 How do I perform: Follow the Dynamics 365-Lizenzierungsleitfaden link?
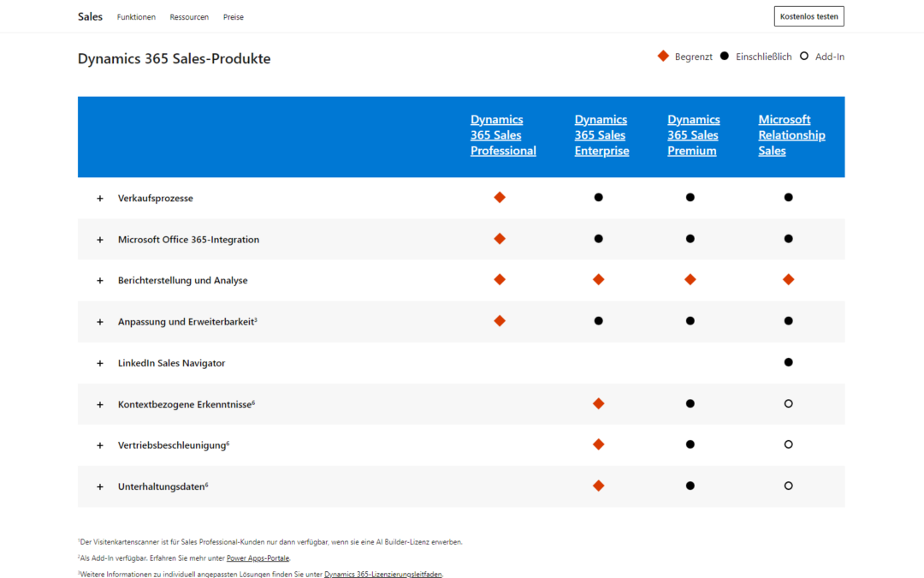[382, 574]
